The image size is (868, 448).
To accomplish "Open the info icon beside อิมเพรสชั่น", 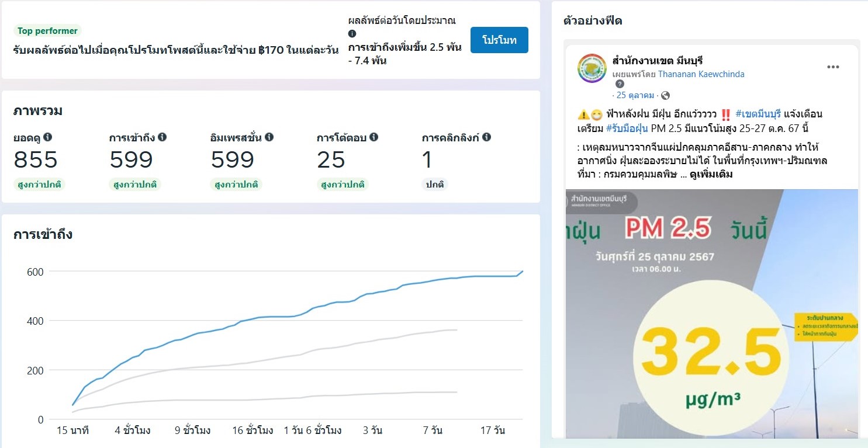I will (x=269, y=137).
